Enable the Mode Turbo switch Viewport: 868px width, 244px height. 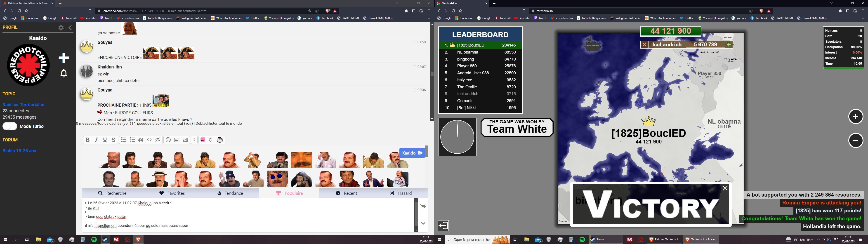pos(10,126)
